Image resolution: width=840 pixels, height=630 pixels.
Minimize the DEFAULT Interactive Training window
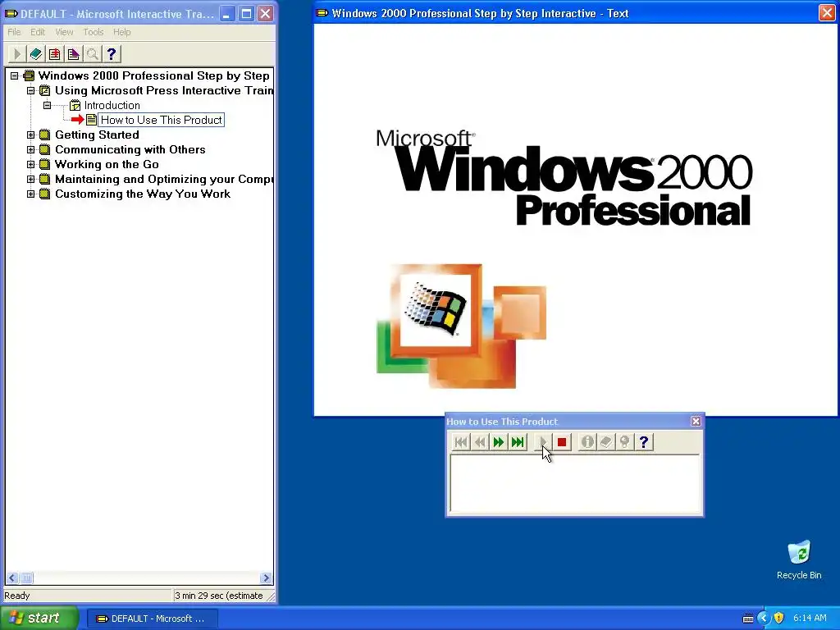click(227, 13)
